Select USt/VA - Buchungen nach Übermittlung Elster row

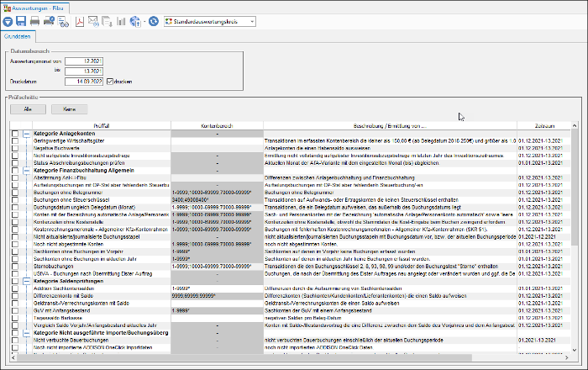pyautogui.click(x=291, y=274)
